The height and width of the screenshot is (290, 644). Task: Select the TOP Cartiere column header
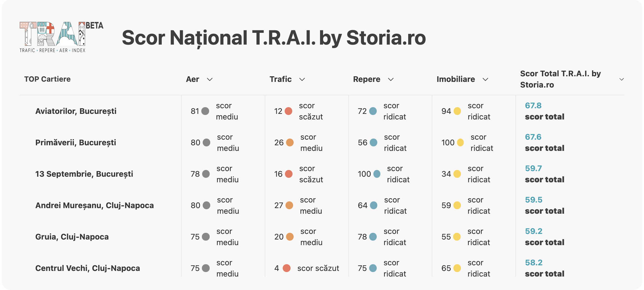coord(47,79)
